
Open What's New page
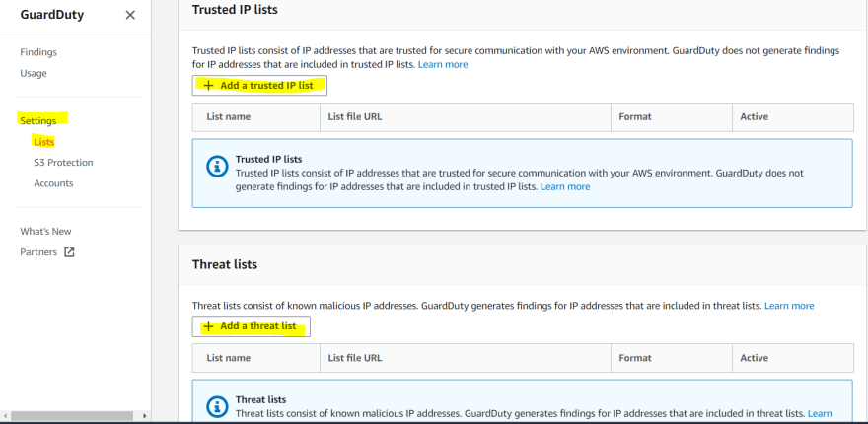(46, 232)
